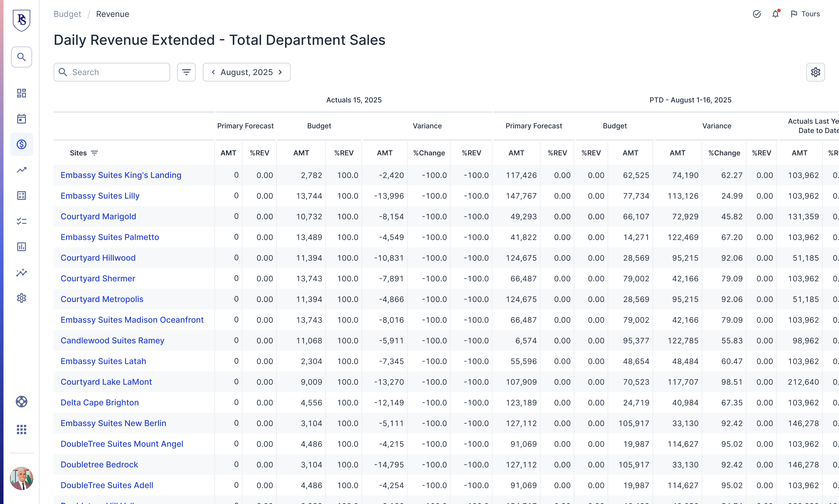
Task: Go to next month chevron
Action: coord(280,72)
